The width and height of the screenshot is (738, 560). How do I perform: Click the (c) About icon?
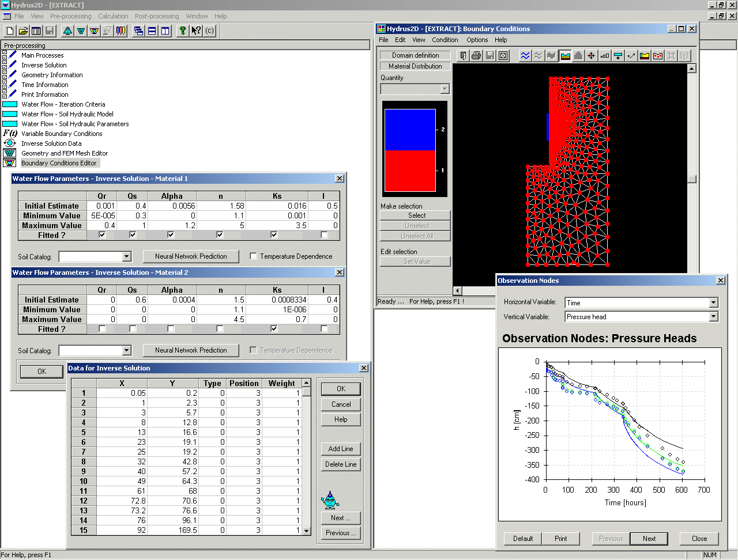pyautogui.click(x=209, y=31)
